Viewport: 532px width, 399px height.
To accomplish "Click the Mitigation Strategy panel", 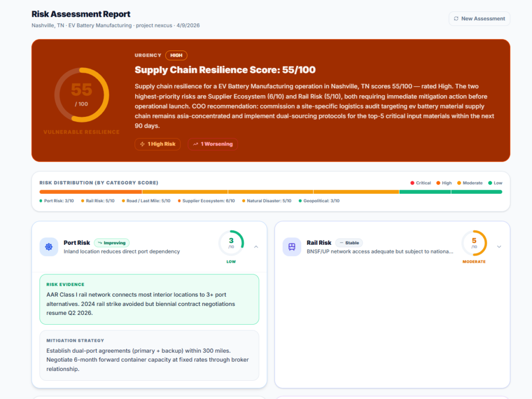I will click(149, 355).
